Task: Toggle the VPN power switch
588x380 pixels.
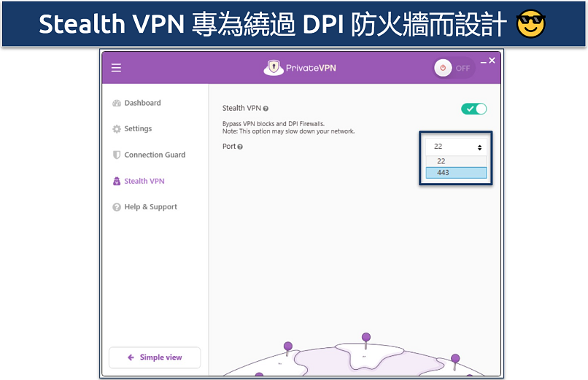Action: point(453,69)
